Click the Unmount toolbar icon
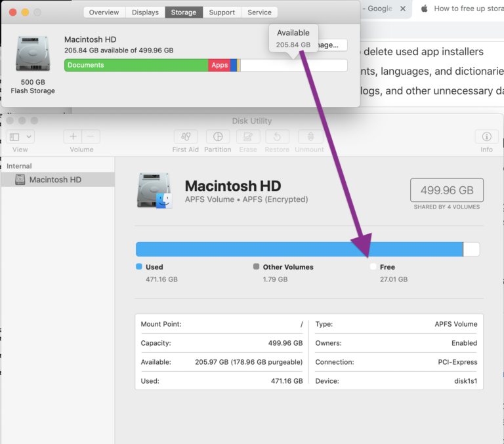This screenshot has height=444, width=504. 310,137
